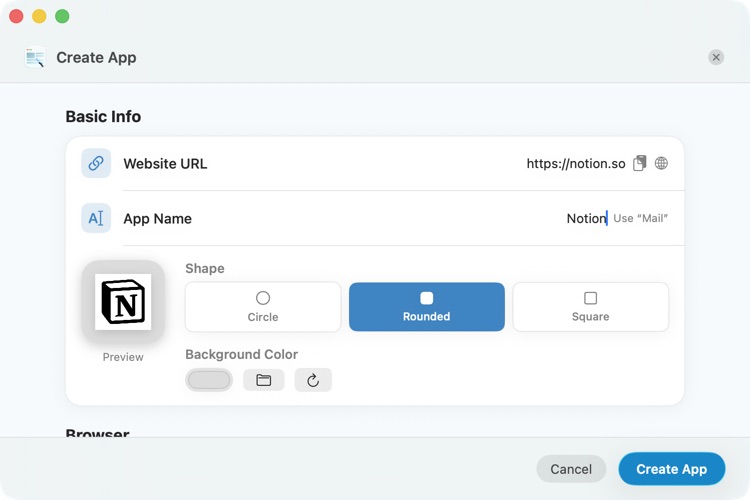Click the Notion icon preview thumbnail
Image resolution: width=750 pixels, height=500 pixels.
pos(123,302)
